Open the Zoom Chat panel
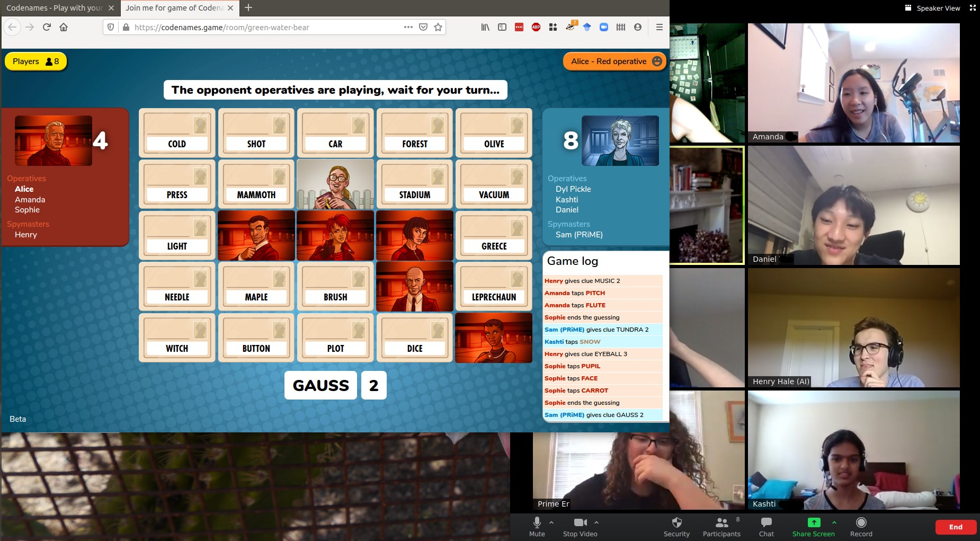The width and height of the screenshot is (980, 541). [766, 527]
